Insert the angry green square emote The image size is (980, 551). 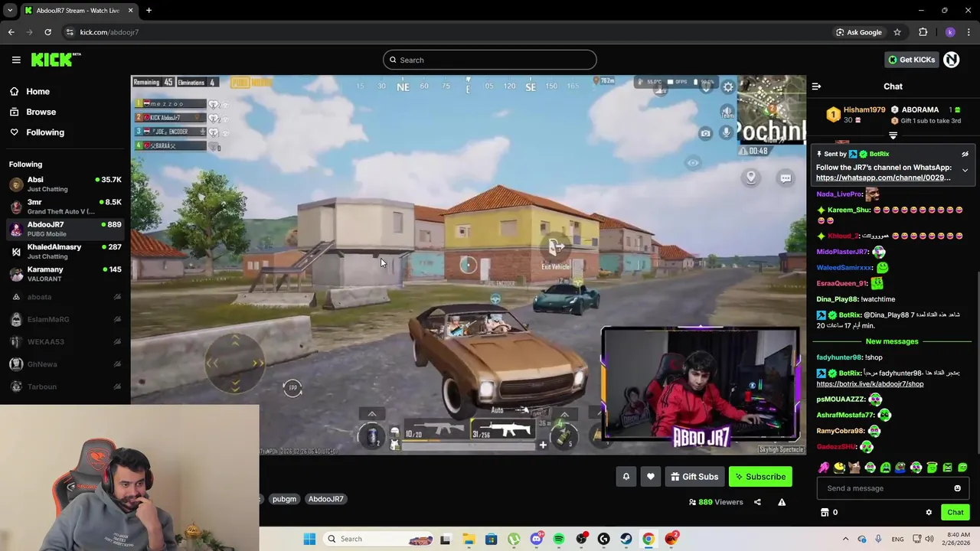point(947,468)
